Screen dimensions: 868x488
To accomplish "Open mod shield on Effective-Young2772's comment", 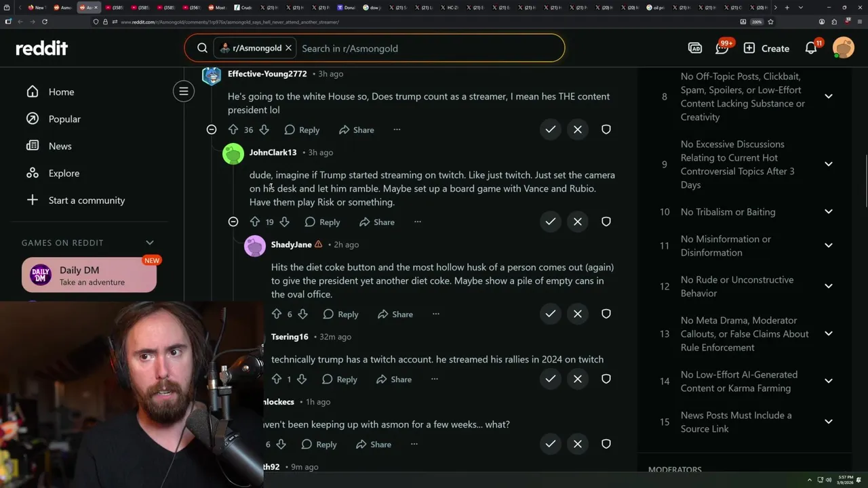I will click(606, 129).
